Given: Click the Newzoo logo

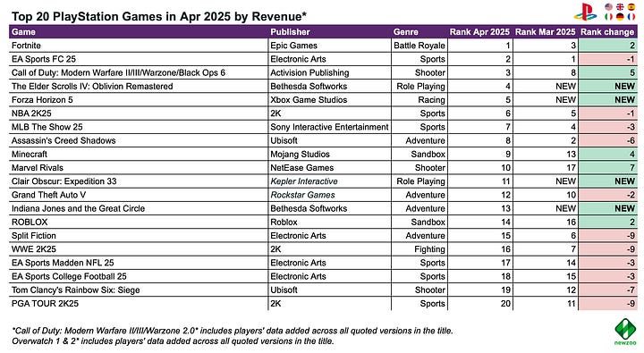Looking at the screenshot, I should click(x=625, y=332).
